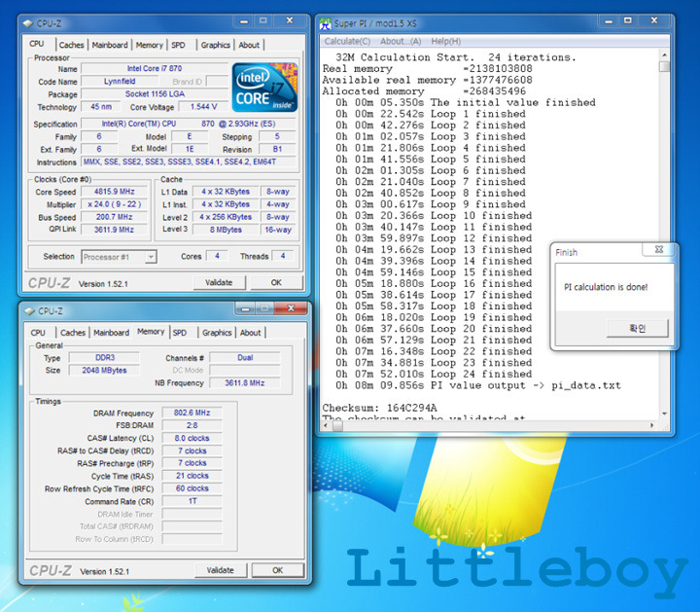Open About tab in Memory CPU-Z window
Screen dimensions: 700x612
click(x=250, y=333)
